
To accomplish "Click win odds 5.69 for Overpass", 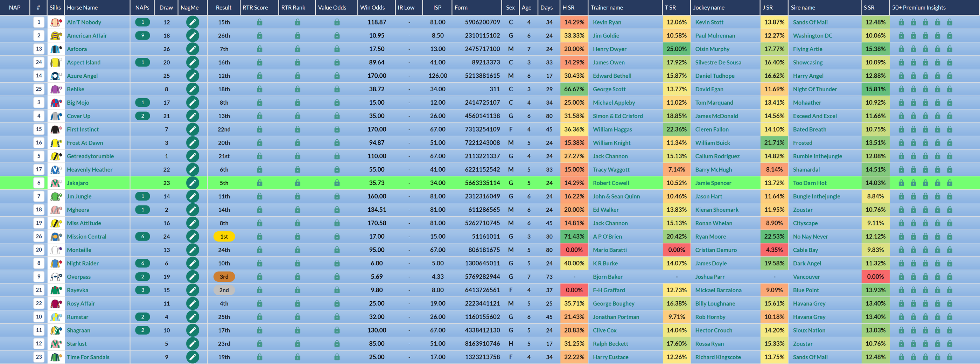I will point(376,276).
